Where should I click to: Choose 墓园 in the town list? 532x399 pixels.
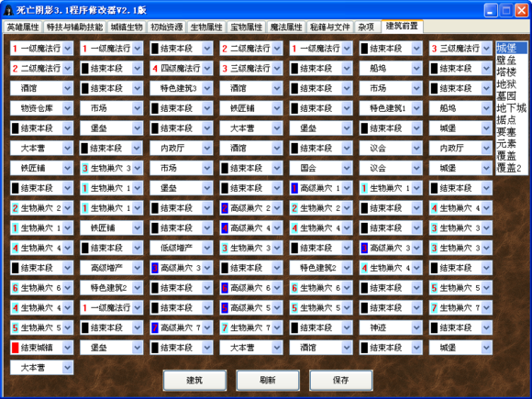pos(512,96)
